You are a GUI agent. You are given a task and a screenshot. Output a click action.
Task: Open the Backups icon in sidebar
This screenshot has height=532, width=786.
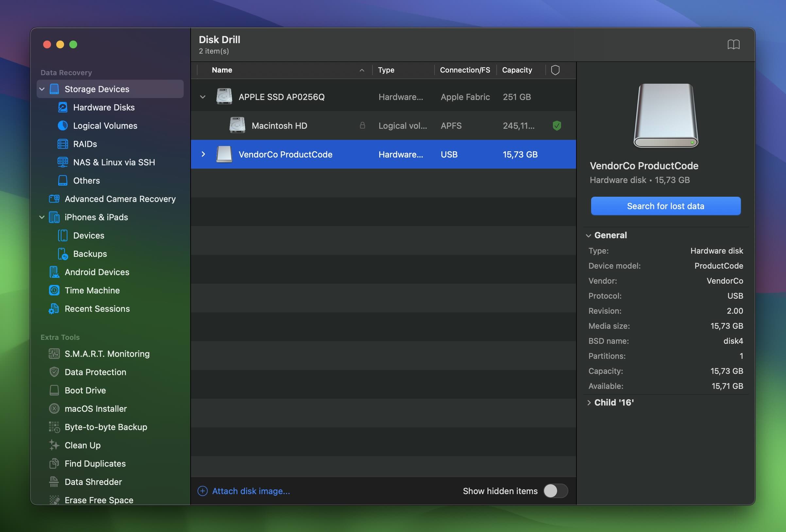62,254
